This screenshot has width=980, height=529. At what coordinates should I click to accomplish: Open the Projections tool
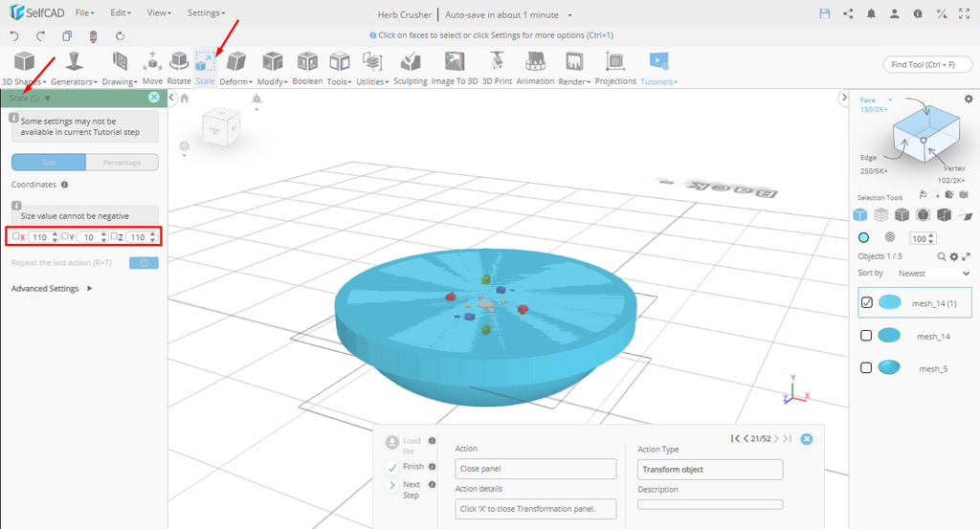(x=615, y=68)
